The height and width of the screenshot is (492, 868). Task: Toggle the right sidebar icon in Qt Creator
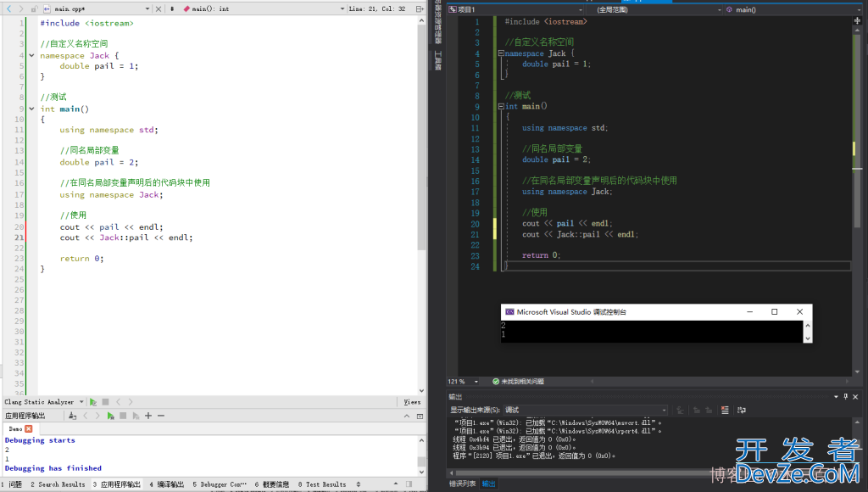tap(409, 484)
